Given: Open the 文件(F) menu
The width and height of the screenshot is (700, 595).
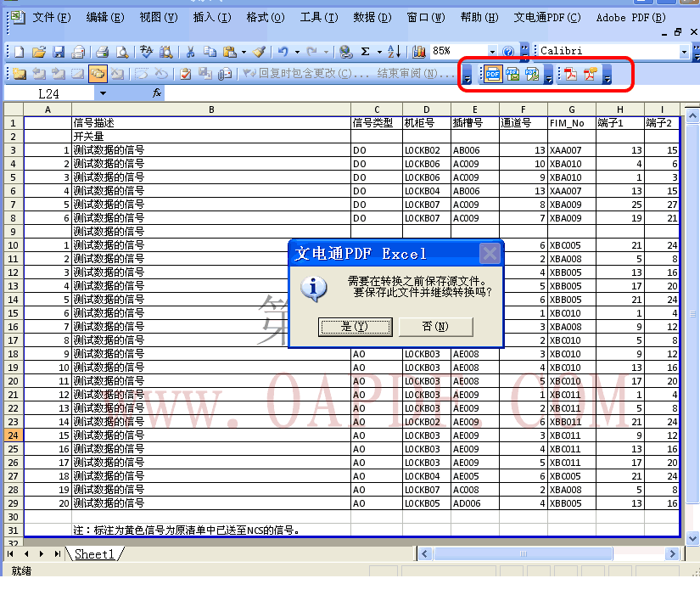Looking at the screenshot, I should coord(52,18).
